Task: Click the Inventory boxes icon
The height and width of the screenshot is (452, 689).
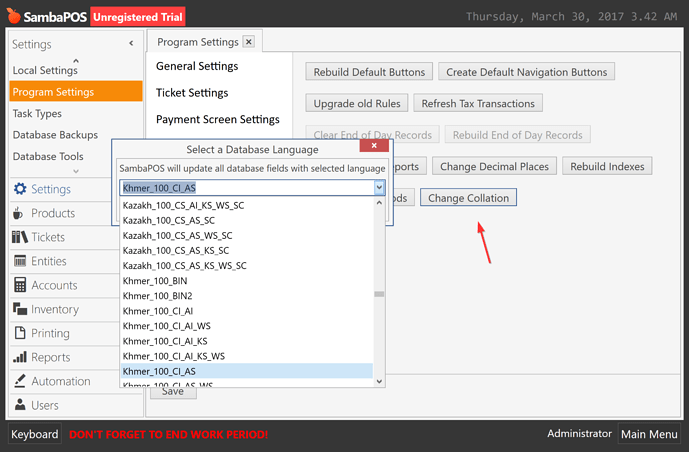Action: coord(20,309)
